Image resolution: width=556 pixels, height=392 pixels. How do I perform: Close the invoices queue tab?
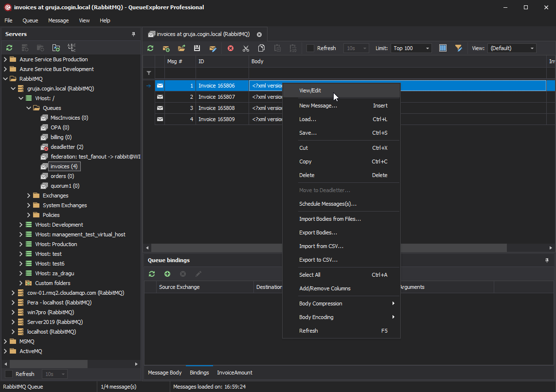(259, 35)
